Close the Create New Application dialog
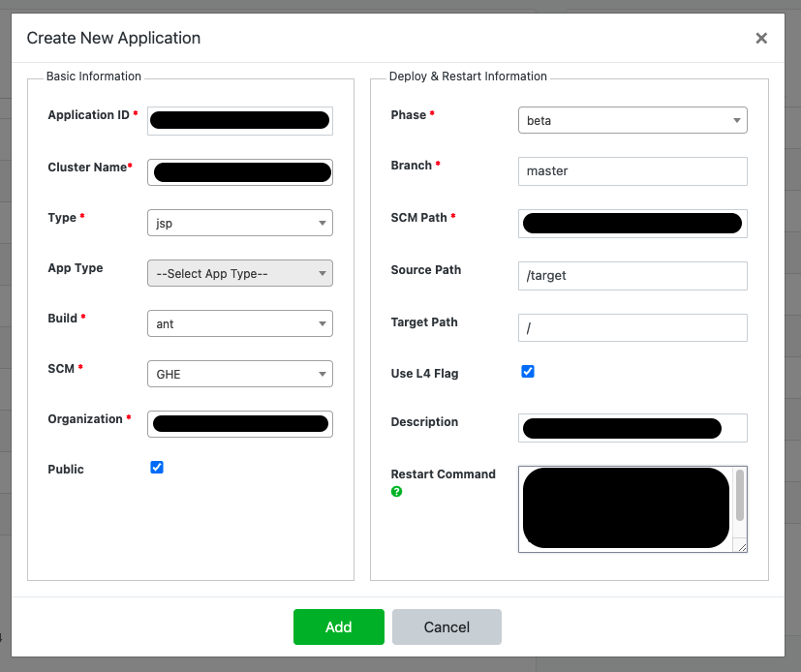This screenshot has height=672, width=801. [x=761, y=39]
